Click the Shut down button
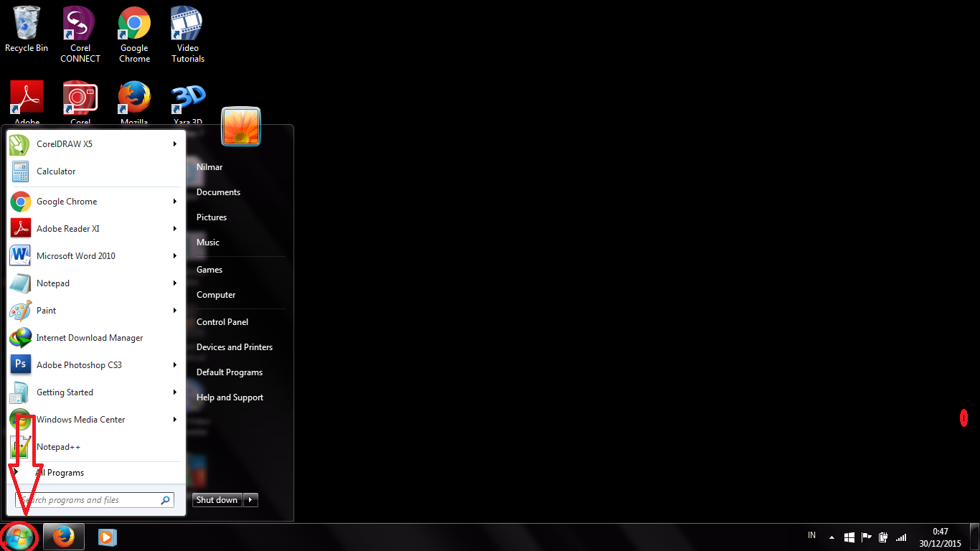Viewport: 980px width, 551px height. pyautogui.click(x=217, y=500)
